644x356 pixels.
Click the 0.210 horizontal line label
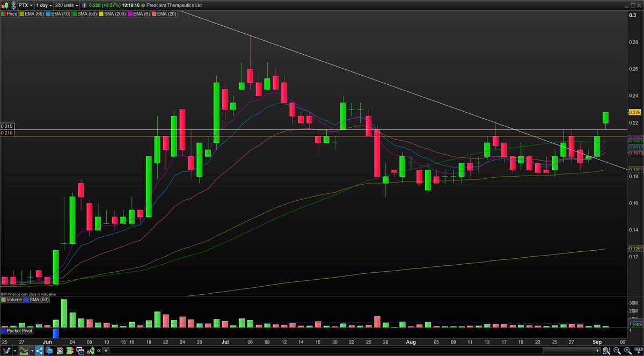[x=7, y=133]
